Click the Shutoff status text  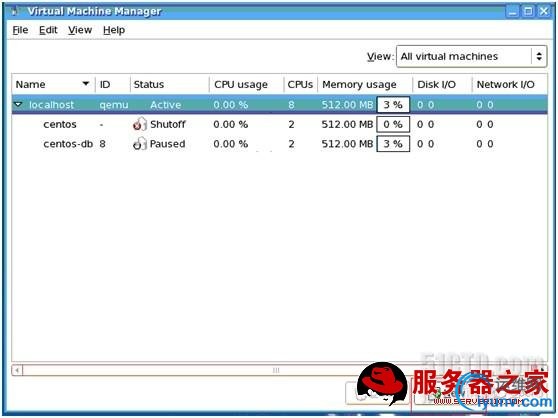pos(168,124)
